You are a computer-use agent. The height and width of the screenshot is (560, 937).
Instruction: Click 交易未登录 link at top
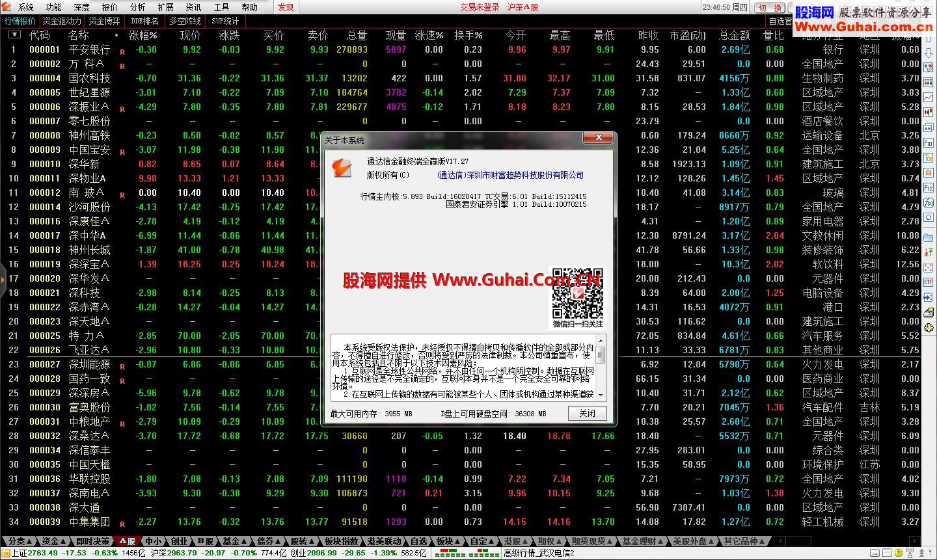pyautogui.click(x=480, y=7)
